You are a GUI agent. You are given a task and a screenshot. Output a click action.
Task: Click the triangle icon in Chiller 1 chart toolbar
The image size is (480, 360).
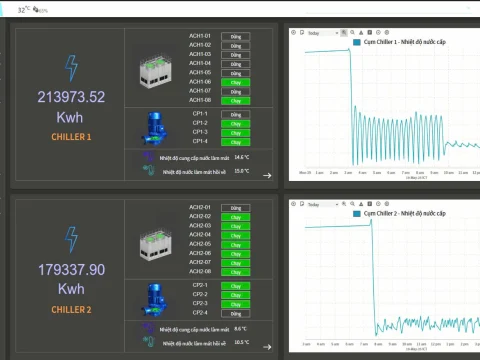(361, 32)
